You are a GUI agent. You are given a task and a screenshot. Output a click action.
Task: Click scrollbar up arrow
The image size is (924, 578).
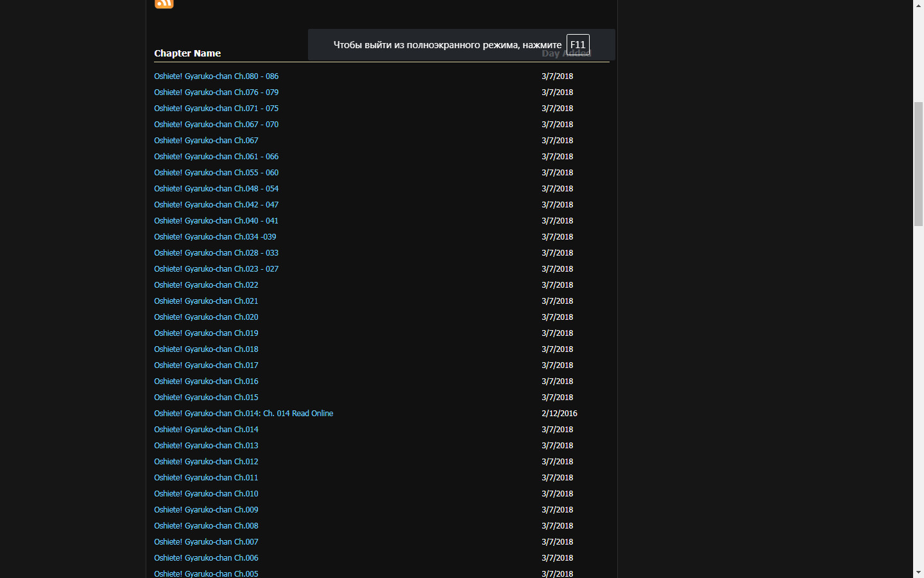(918, 5)
